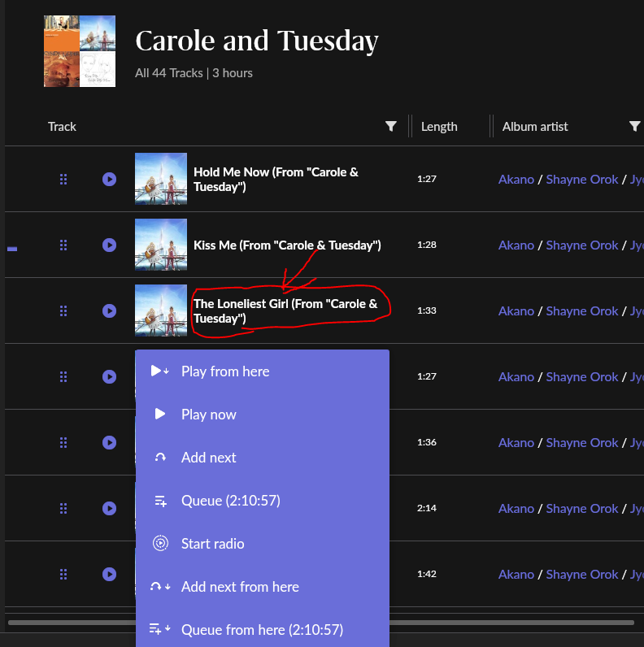Open the Track column filter
Viewport: 644px width, 647px height.
(x=391, y=126)
